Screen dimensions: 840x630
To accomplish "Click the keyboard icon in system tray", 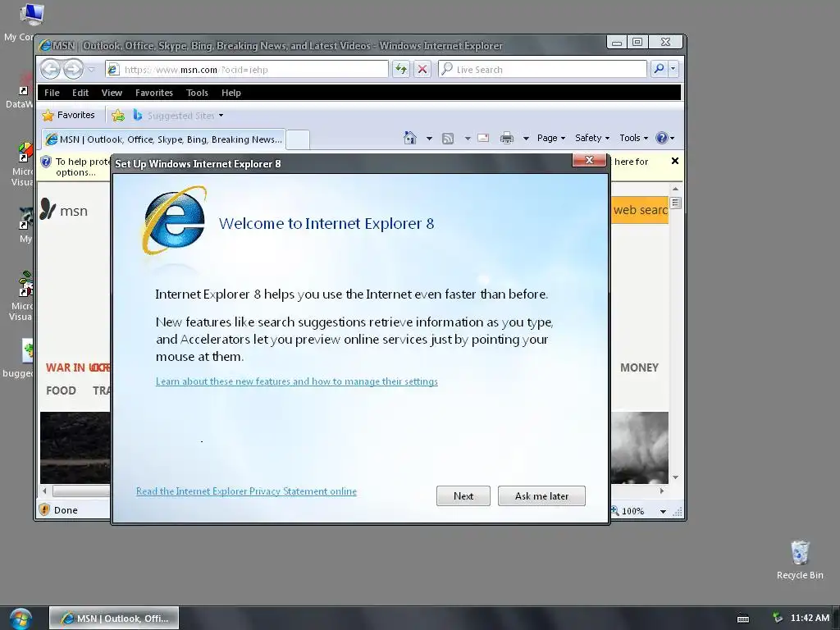I will 743,619.
